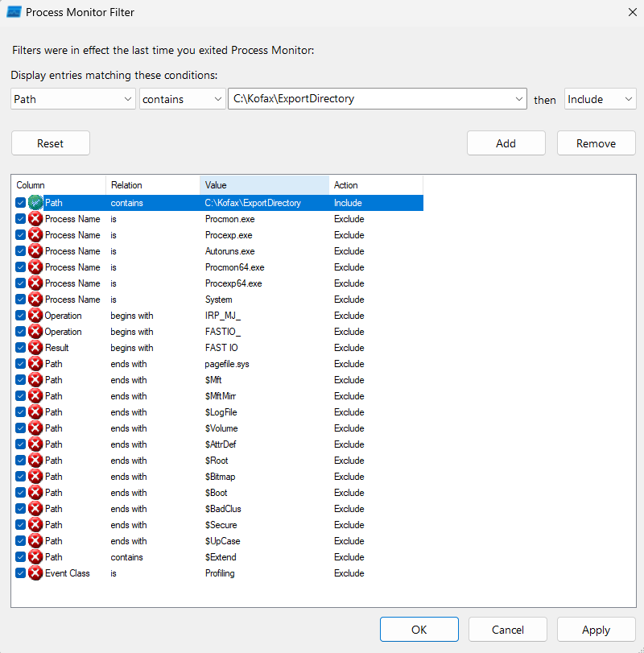Select the FAST IO Result filter row
The width and height of the screenshot is (644, 653).
pos(217,348)
